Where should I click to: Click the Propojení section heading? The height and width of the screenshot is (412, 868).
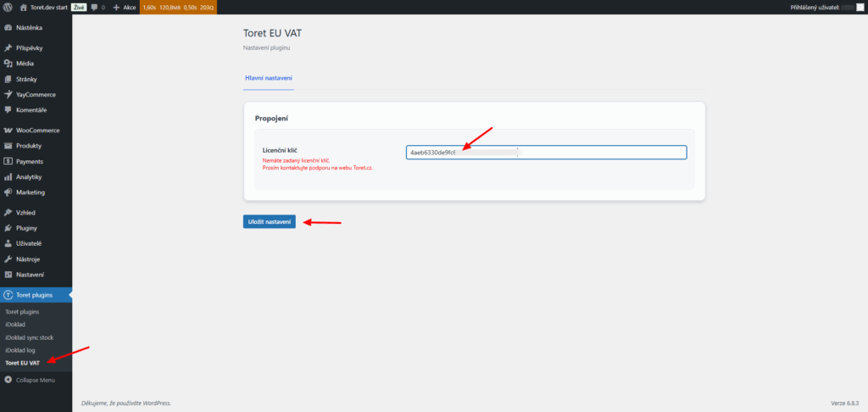tap(271, 119)
